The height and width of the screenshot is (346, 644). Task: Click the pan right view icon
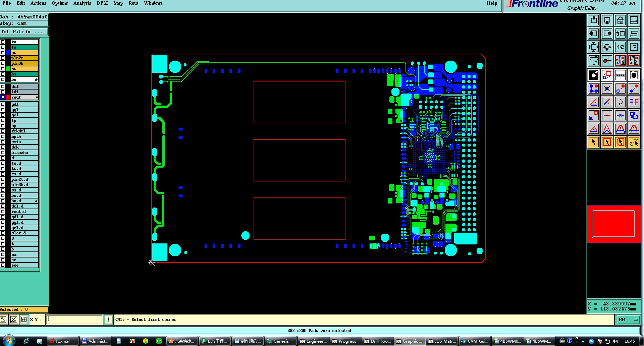click(607, 34)
